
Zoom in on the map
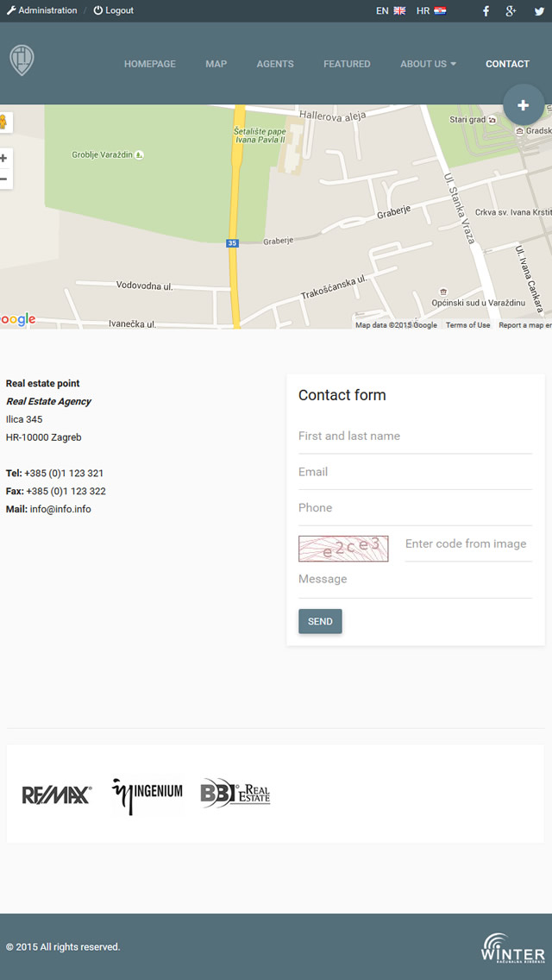3,159
